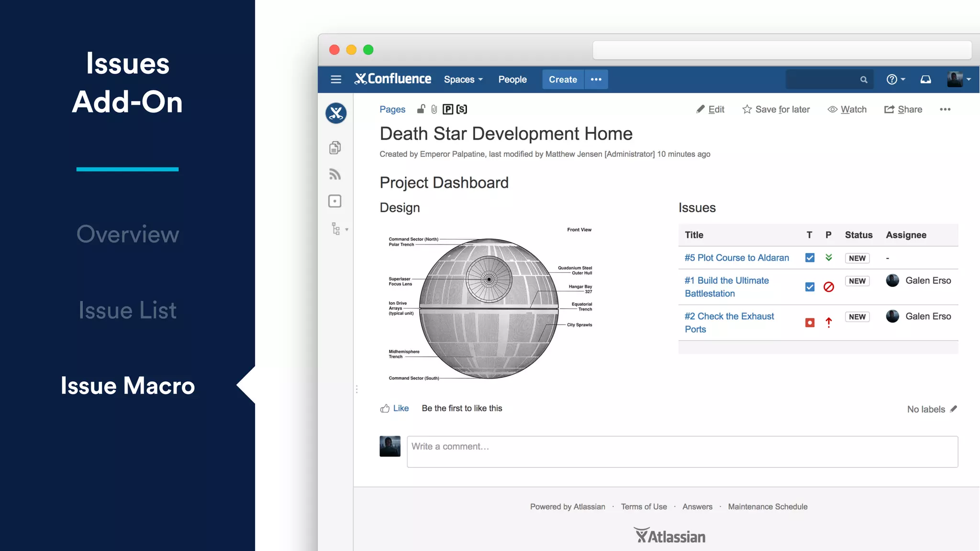Click task type icon for issue #1
The height and width of the screenshot is (551, 980).
click(810, 287)
